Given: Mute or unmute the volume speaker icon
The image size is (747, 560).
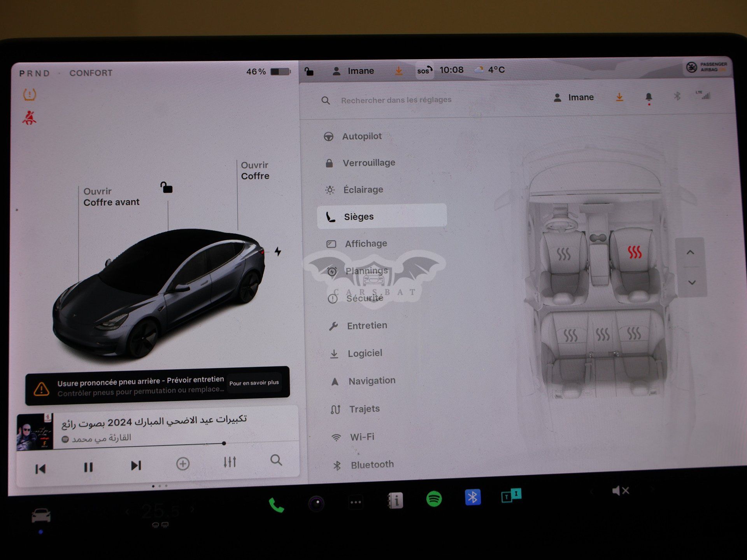Looking at the screenshot, I should tap(620, 491).
